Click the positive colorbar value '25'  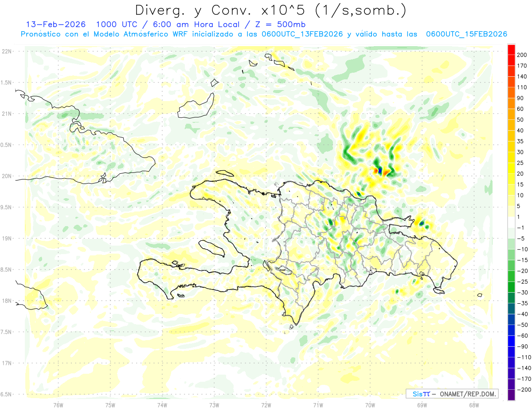click(x=521, y=163)
